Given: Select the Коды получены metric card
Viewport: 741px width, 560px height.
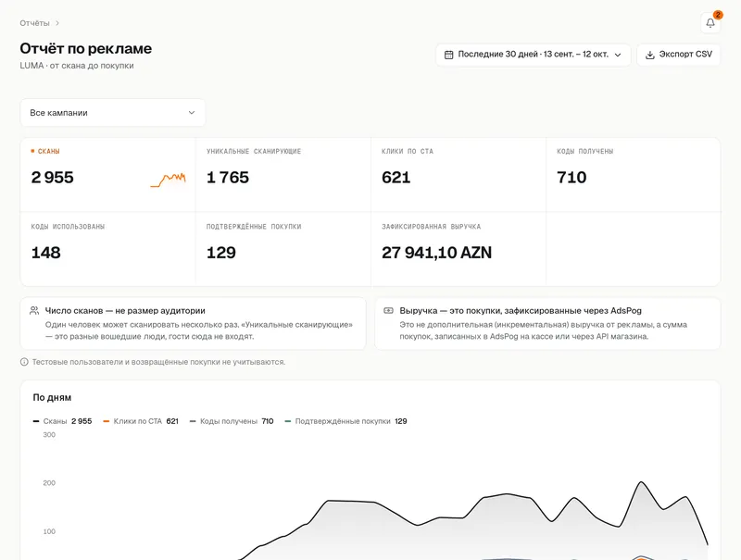Looking at the screenshot, I should (634, 175).
